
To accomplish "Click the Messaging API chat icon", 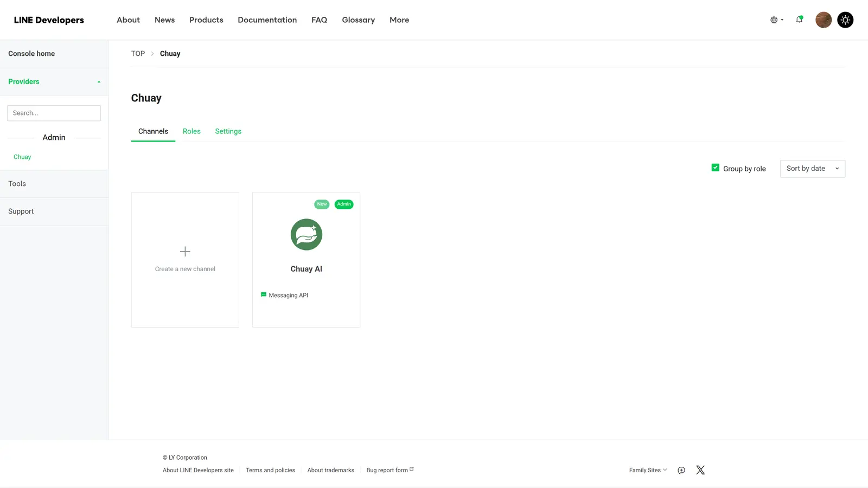I will (x=264, y=295).
